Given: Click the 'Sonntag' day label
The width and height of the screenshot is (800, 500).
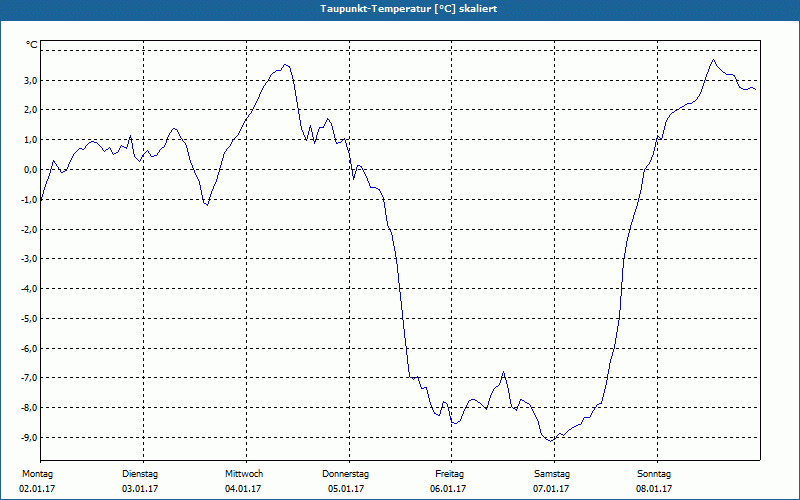Looking at the screenshot, I should point(654,474).
